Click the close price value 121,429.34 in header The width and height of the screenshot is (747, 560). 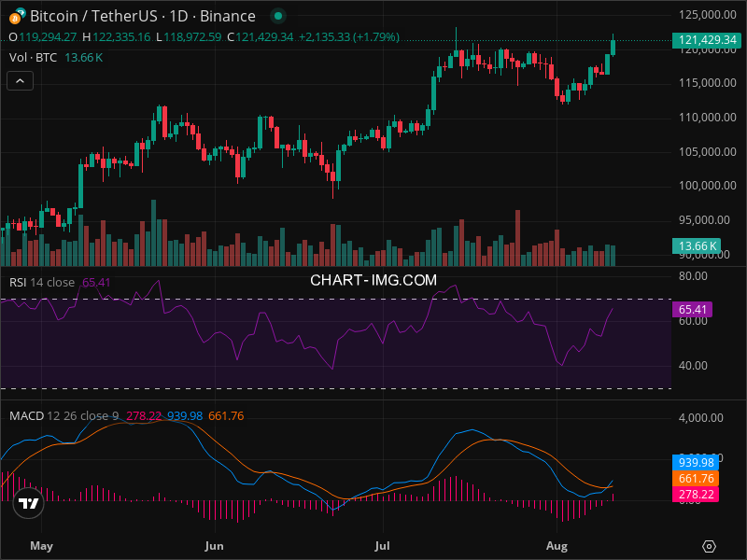tap(264, 36)
